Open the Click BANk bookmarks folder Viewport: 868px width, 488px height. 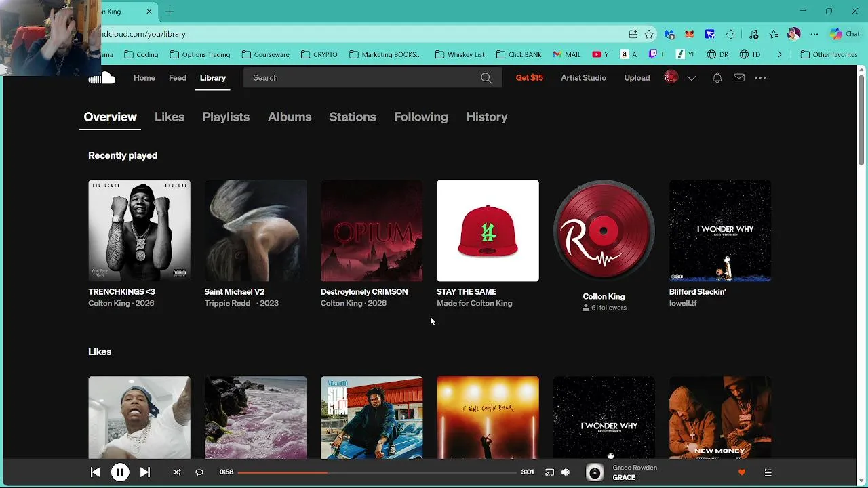click(519, 54)
